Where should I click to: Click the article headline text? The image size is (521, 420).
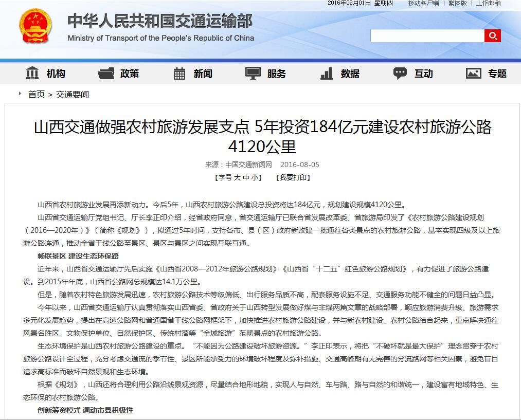click(262, 136)
